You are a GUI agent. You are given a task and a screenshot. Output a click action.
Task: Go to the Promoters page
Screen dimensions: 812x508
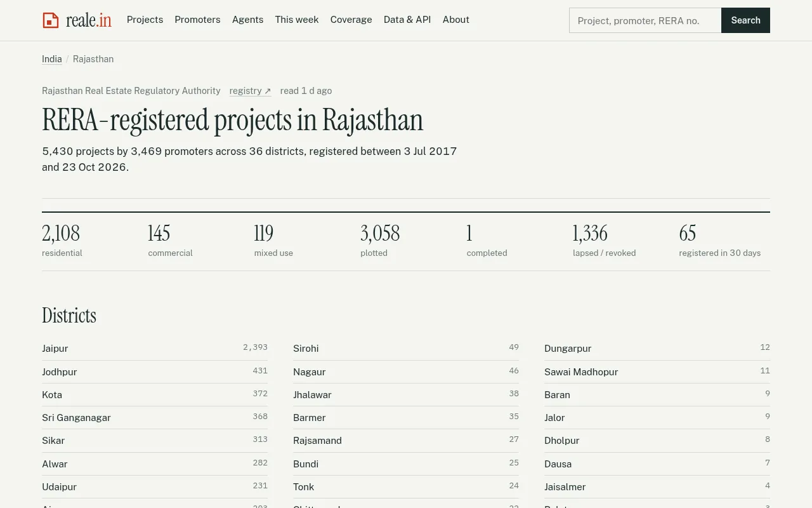click(197, 20)
